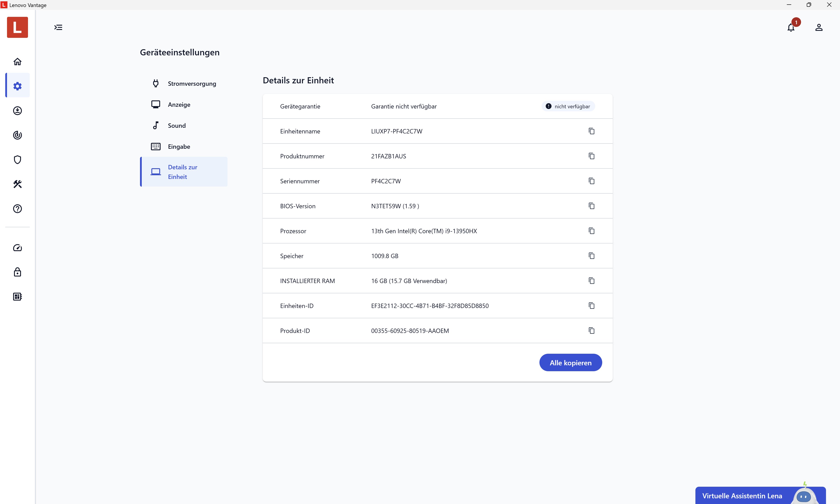Close the Lenovo Vantage window

[x=829, y=5]
